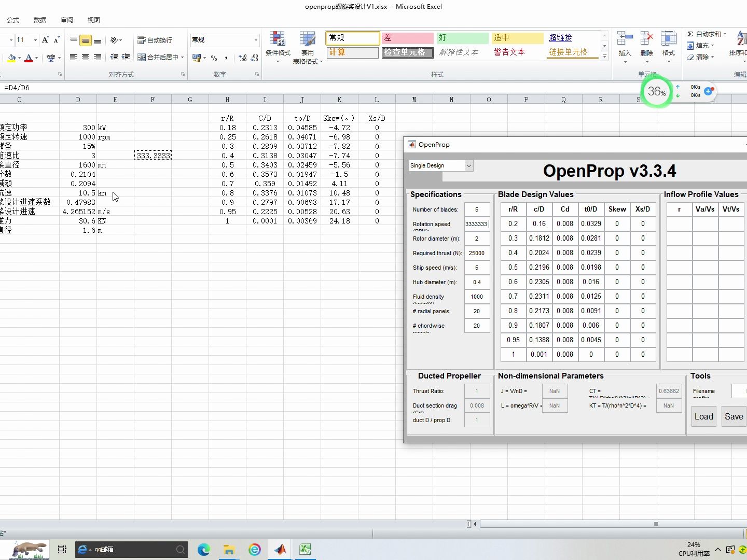Apply top vertical alignment

[x=74, y=40]
